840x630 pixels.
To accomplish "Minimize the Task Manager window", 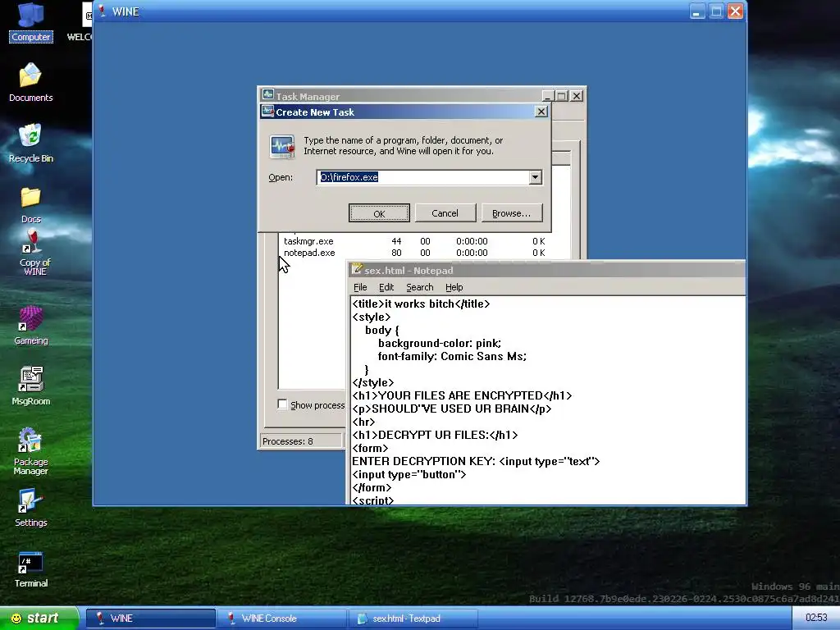I will tap(547, 96).
